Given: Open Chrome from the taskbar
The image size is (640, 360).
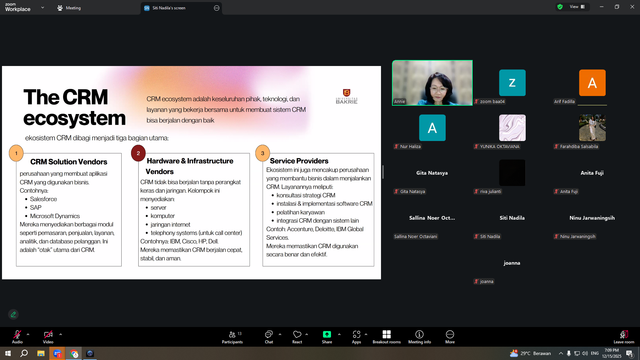Looking at the screenshot, I should click(x=74, y=353).
